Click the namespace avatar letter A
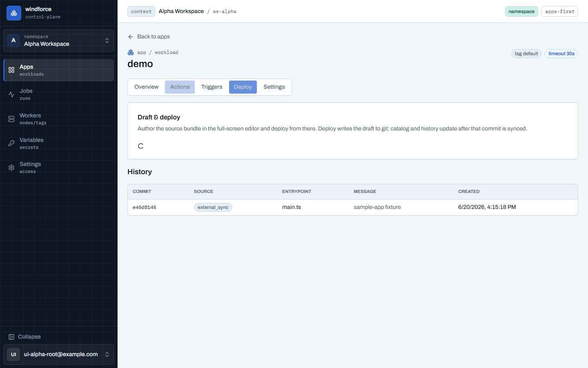 [x=13, y=40]
